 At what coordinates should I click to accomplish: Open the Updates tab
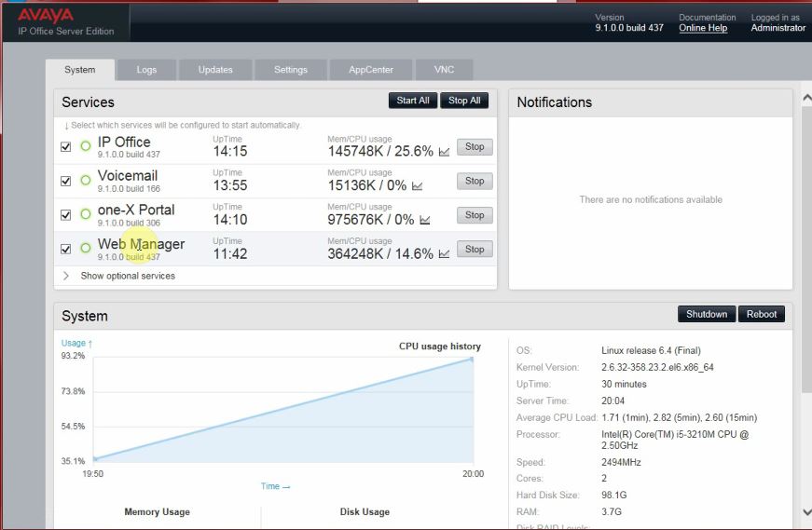point(215,70)
